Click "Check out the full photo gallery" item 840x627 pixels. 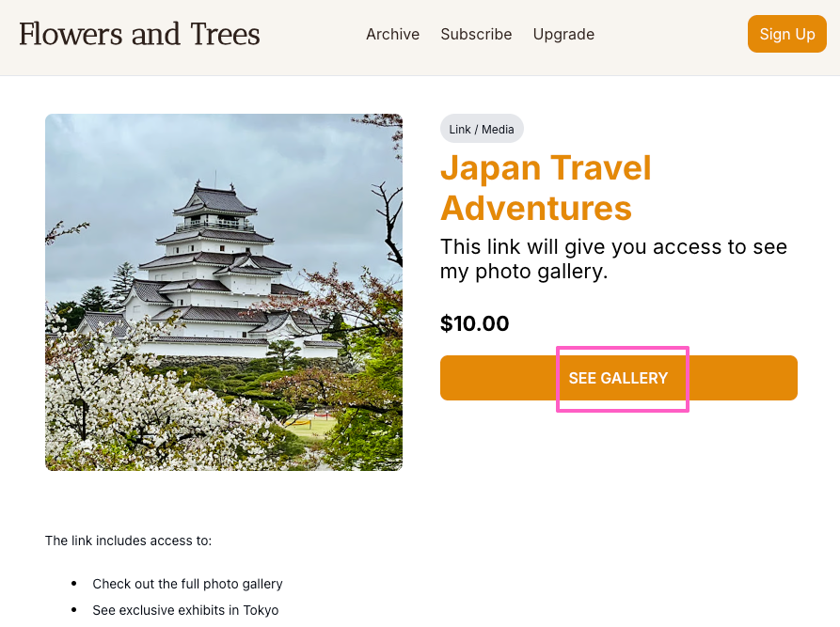coord(187,584)
